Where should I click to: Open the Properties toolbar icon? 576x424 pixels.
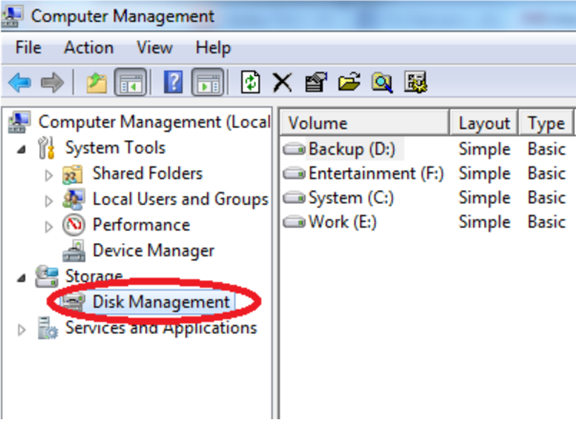(x=316, y=82)
